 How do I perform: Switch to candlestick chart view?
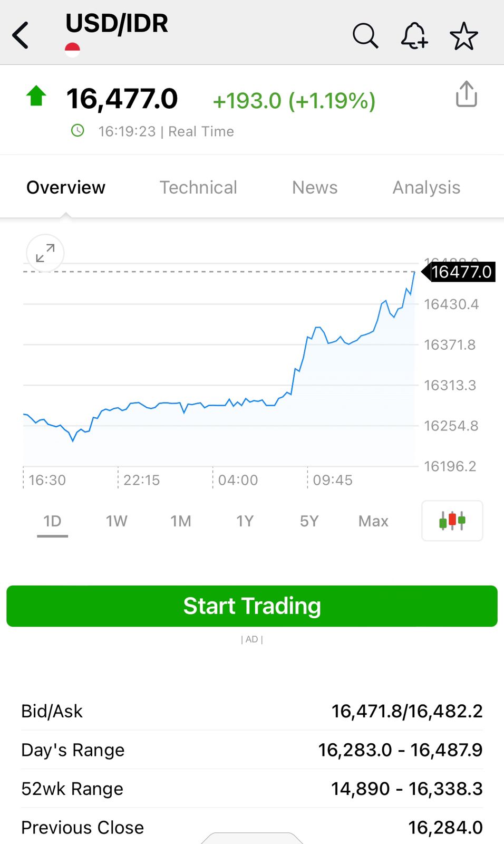tap(452, 521)
